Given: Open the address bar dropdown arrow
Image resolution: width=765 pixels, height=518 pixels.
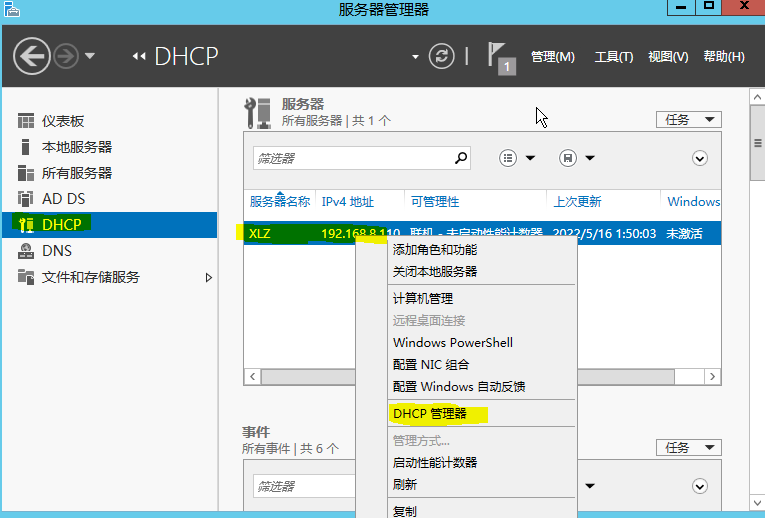Looking at the screenshot, I should (x=415, y=57).
